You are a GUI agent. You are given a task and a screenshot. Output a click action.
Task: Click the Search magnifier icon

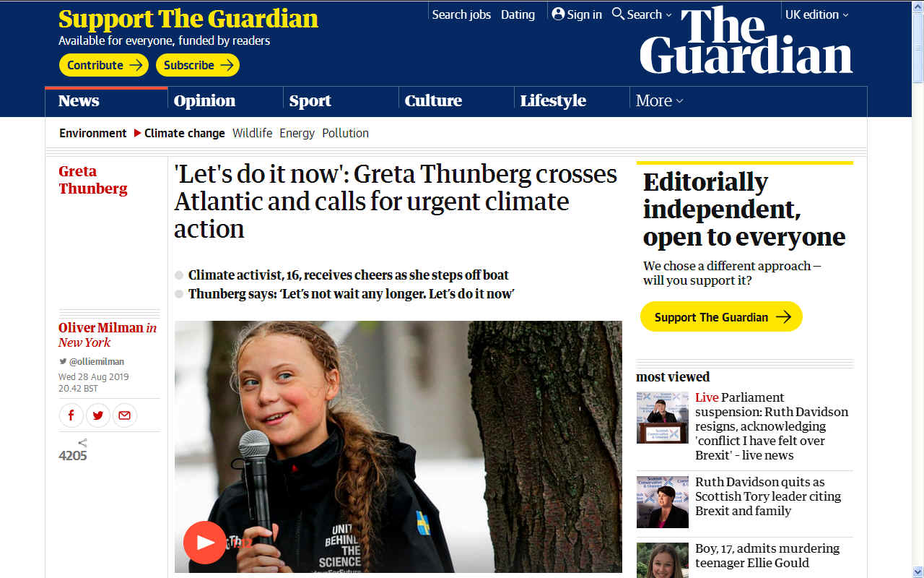click(x=618, y=14)
